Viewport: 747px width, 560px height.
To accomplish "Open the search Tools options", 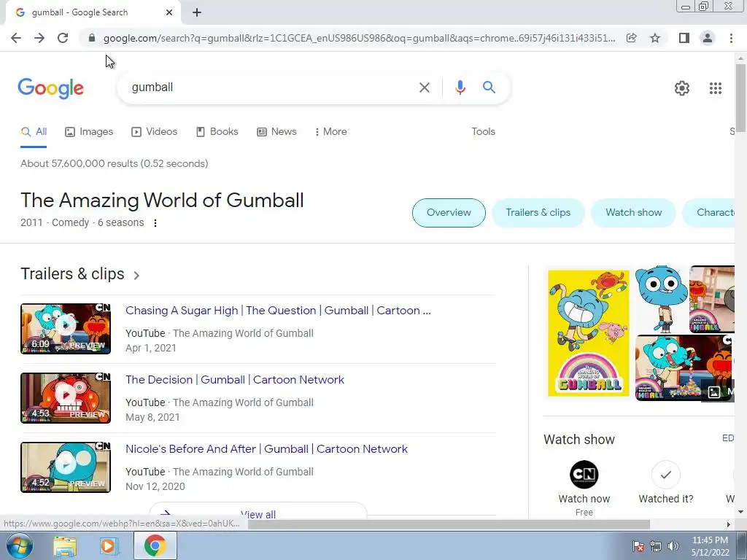I will [x=483, y=132].
